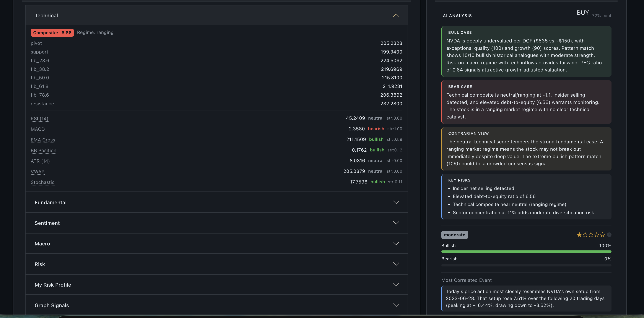Screen dimensions: 644x318
Task: Open the MACD indicator label
Action: 38,129
